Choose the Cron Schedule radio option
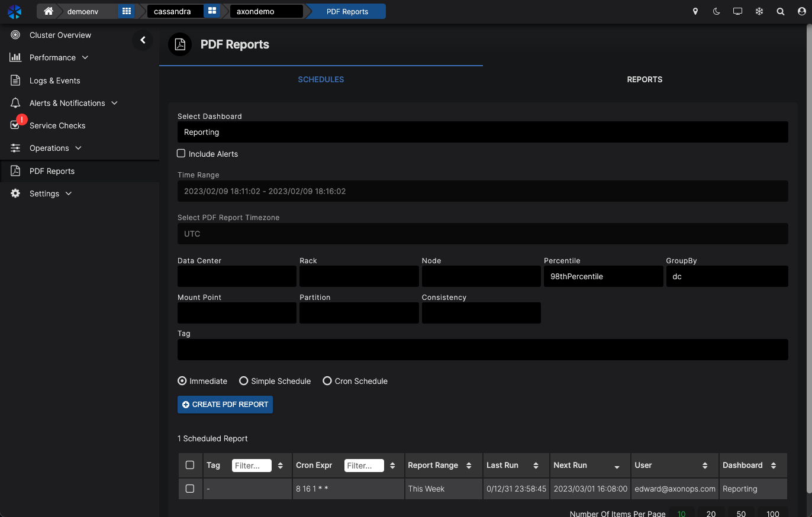This screenshot has height=517, width=812. click(327, 381)
